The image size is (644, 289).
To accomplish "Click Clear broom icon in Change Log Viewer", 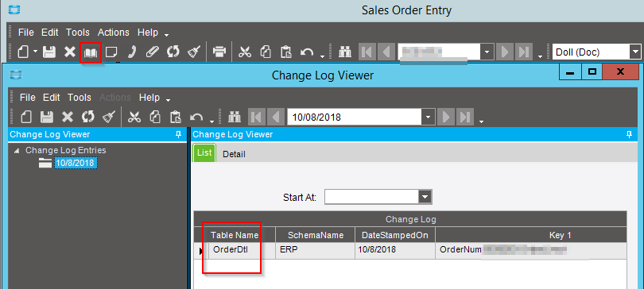I will pyautogui.click(x=108, y=118).
